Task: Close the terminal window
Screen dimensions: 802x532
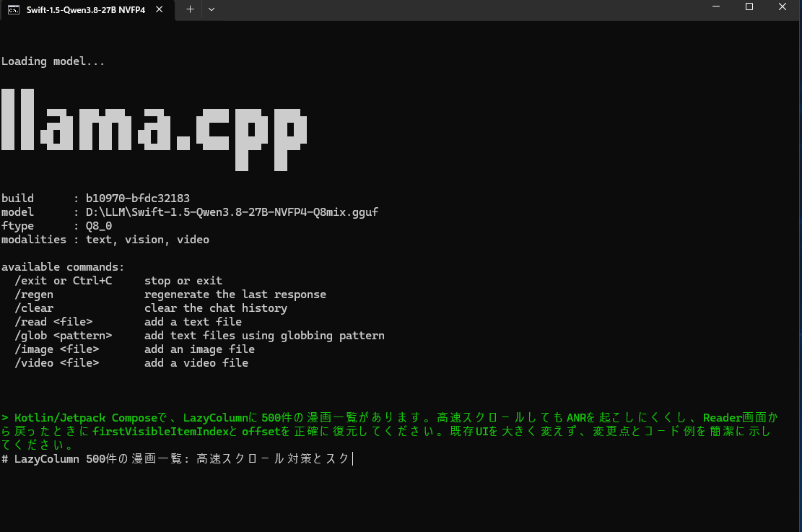Action: click(783, 6)
